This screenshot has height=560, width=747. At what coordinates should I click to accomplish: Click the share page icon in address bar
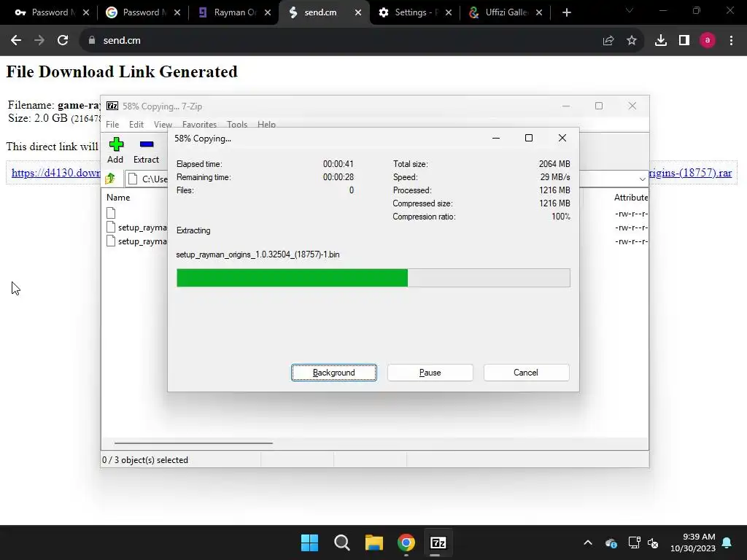[608, 41]
